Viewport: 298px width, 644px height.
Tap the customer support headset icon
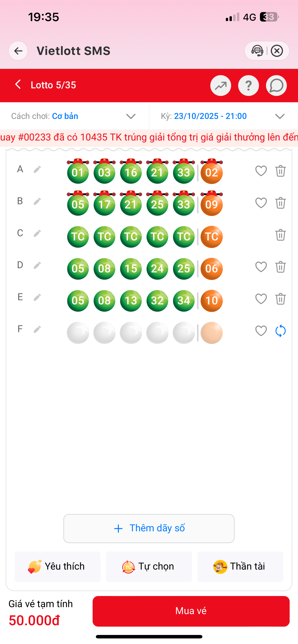pos(257,51)
